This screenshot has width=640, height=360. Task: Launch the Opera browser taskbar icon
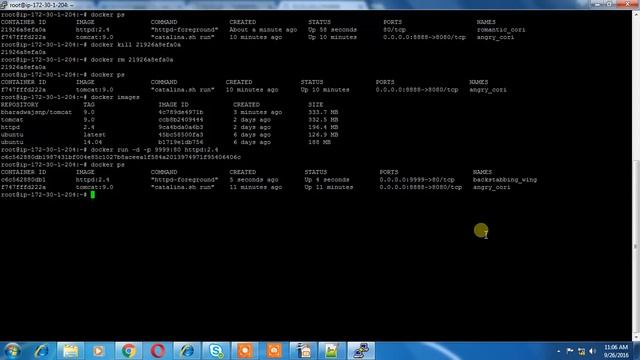pyautogui.click(x=158, y=351)
